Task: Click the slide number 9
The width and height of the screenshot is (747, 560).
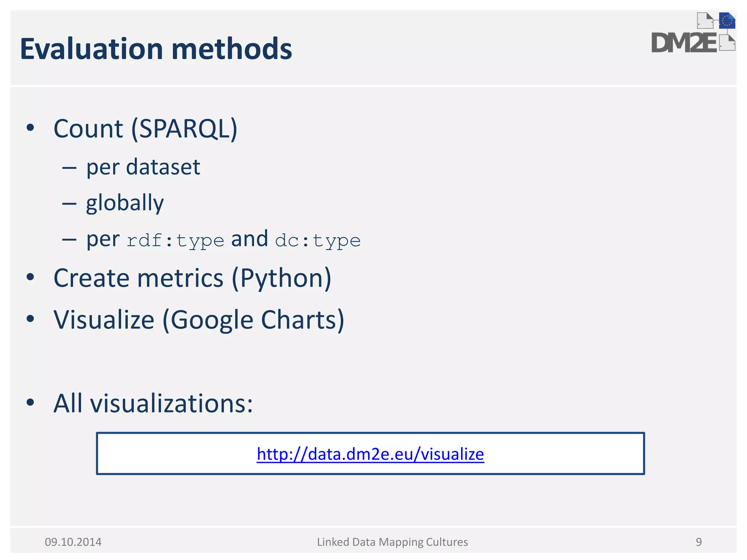Action: coord(699,542)
